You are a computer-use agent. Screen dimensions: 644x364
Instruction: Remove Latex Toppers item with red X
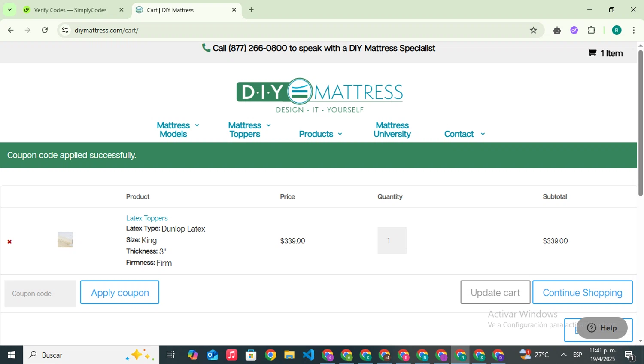point(9,242)
